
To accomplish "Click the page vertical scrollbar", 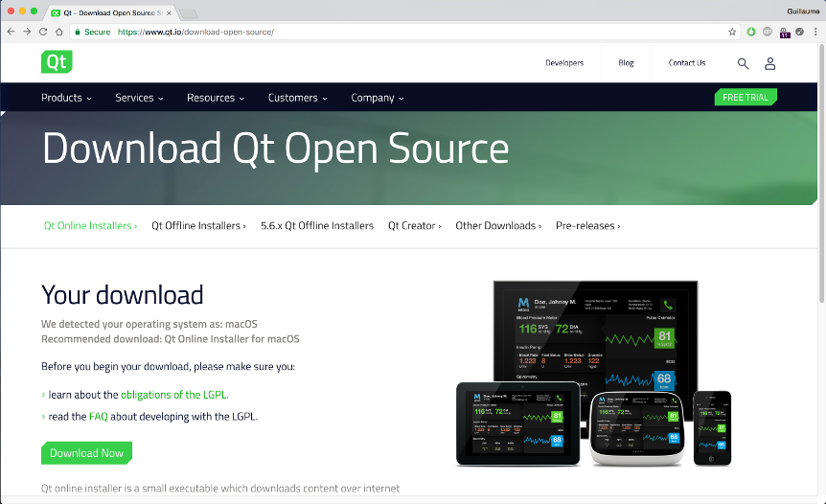I will [821, 173].
